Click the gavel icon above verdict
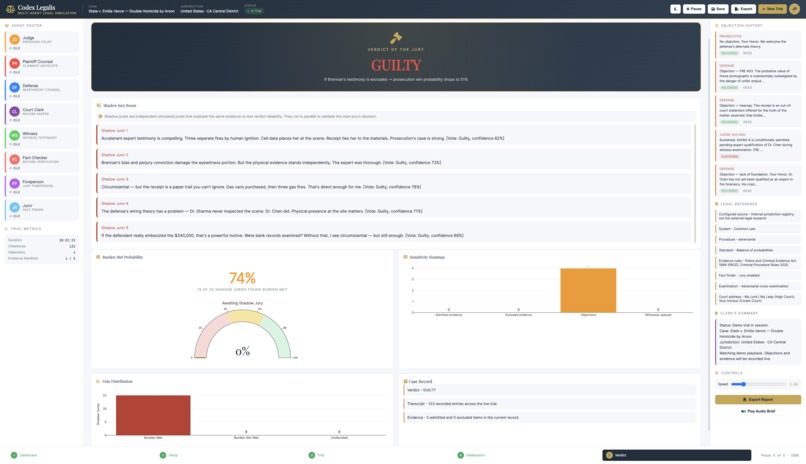Viewport: 806px width, 464px height. 396,38
